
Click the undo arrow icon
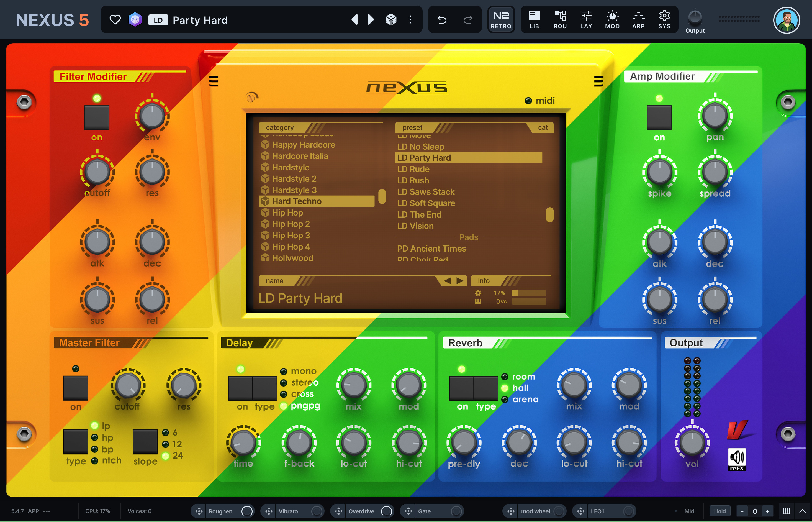pos(441,20)
